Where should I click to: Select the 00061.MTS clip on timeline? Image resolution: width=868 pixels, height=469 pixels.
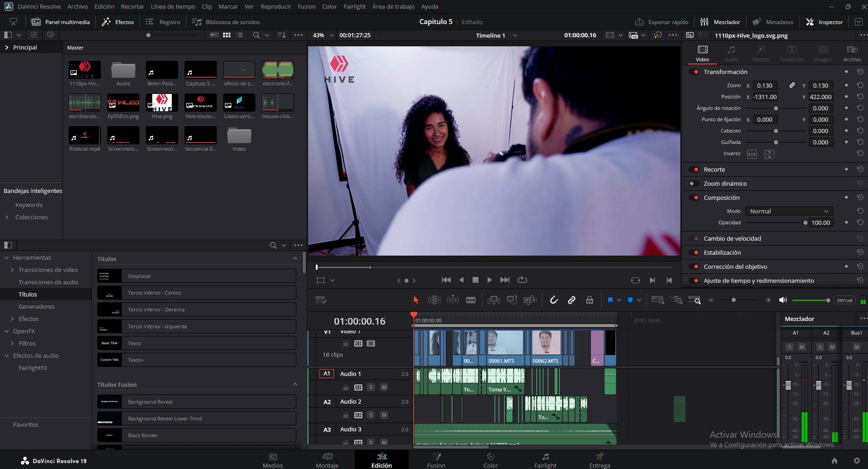coord(505,348)
